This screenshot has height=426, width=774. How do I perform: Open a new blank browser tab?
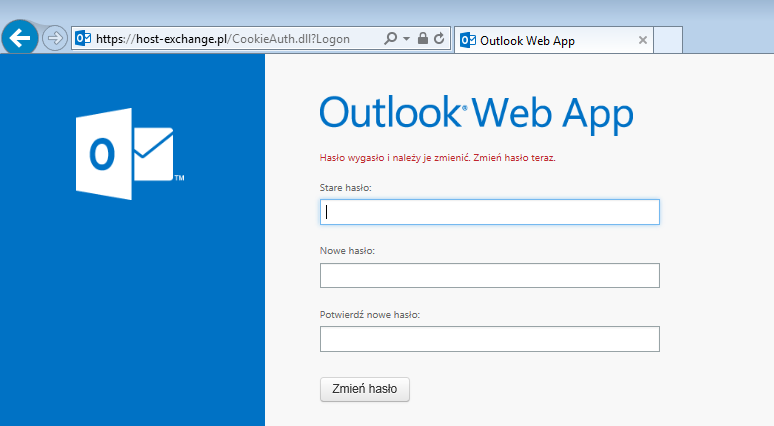point(668,40)
